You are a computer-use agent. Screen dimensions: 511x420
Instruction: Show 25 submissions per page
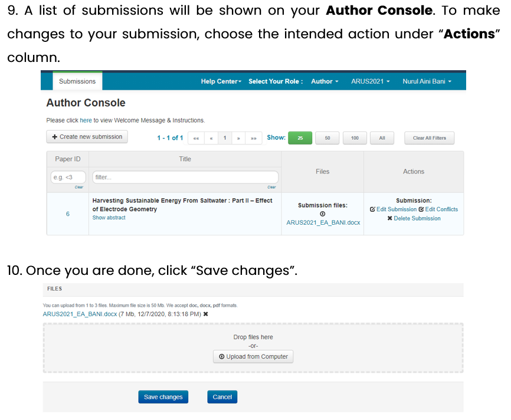tap(300, 138)
